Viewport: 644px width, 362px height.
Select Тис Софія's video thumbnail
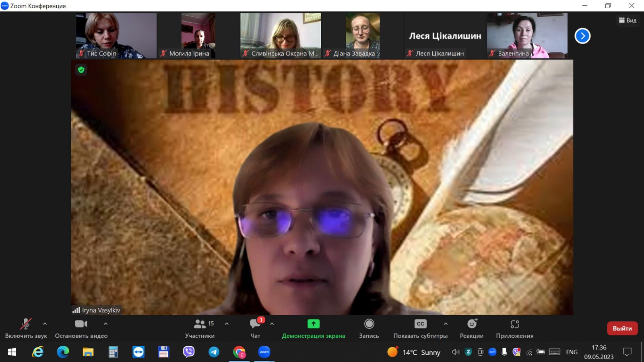click(x=116, y=35)
